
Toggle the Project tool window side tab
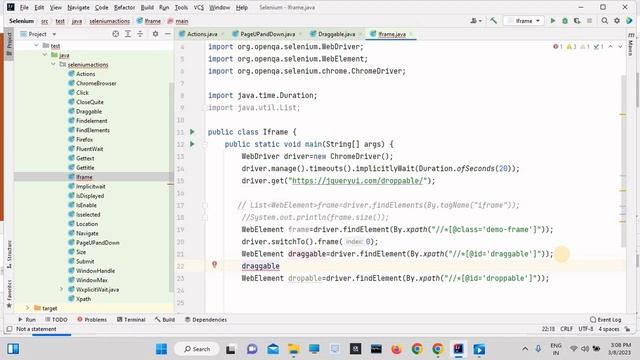tap(9, 43)
